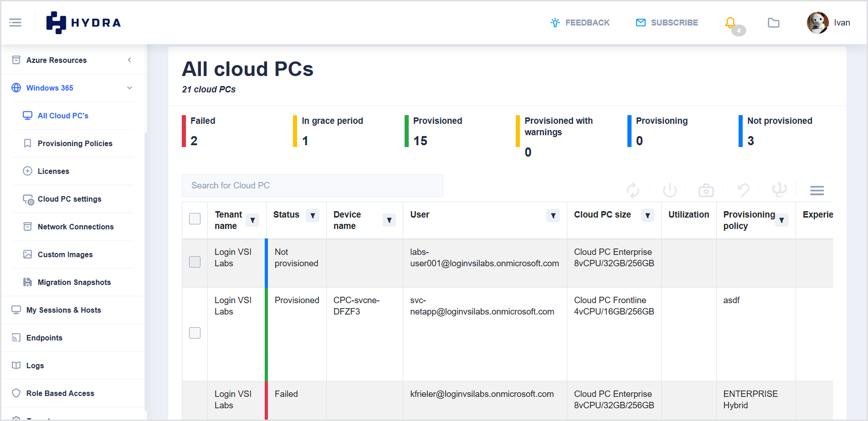Screen dimensions: 868x421
Task: Filter by the In grace period card
Action: [328, 131]
